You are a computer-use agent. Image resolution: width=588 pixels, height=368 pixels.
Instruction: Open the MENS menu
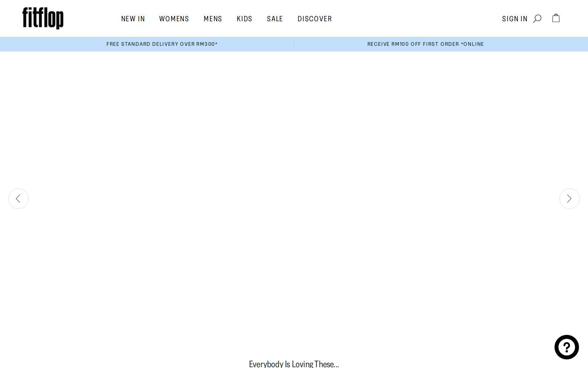[213, 19]
